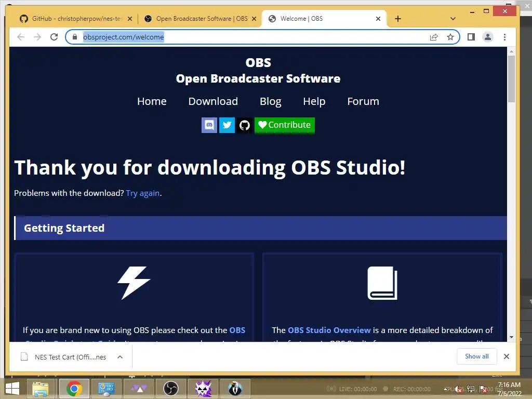532x399 pixels.
Task: Click the network tray icon
Action: pyautogui.click(x=471, y=389)
